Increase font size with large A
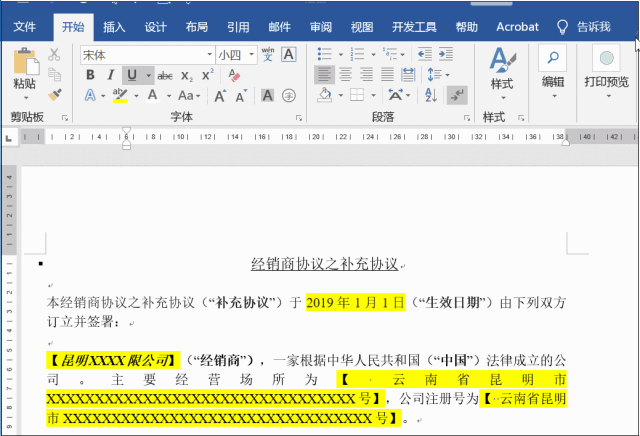Image resolution: width=640 pixels, height=436 pixels. pyautogui.click(x=220, y=96)
